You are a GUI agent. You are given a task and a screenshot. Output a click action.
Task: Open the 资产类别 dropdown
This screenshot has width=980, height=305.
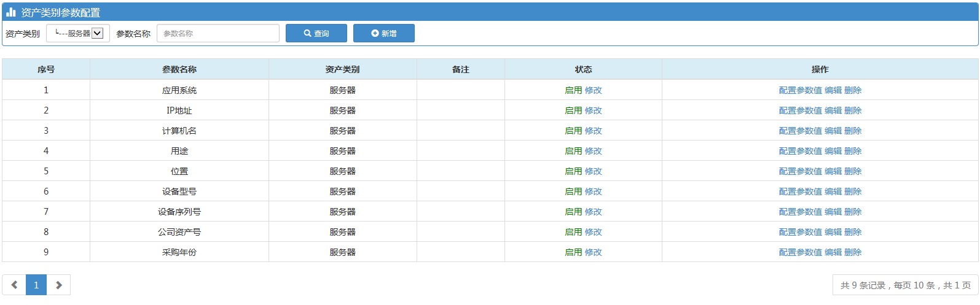click(x=78, y=33)
